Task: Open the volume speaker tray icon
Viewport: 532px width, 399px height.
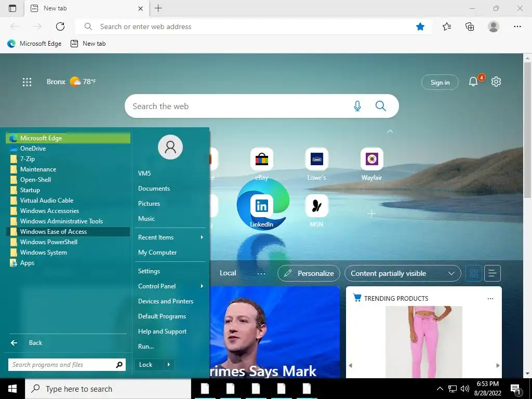Action: 465,389
